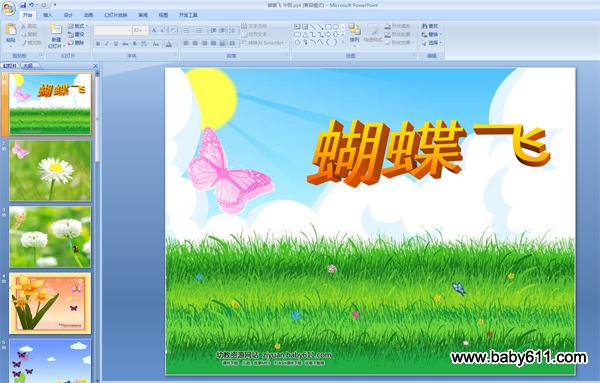Open the Slide Show ribbon tab
600x383 pixels.
116,15
